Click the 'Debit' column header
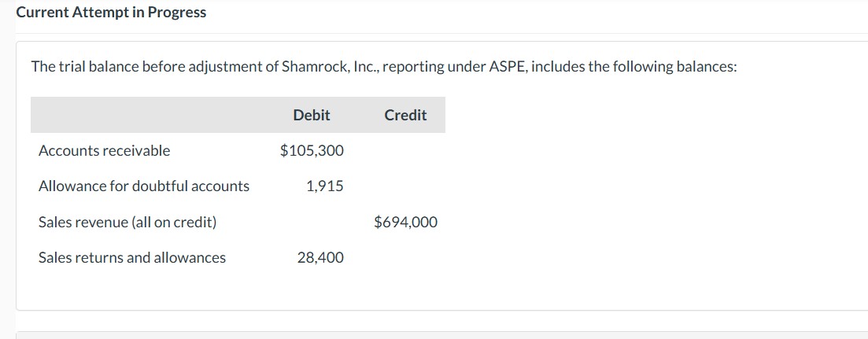The image size is (868, 339). (311, 115)
